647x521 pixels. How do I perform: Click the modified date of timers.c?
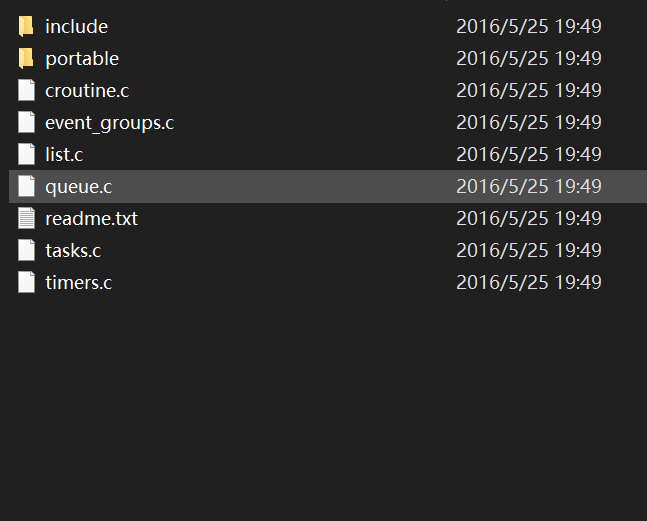528,283
